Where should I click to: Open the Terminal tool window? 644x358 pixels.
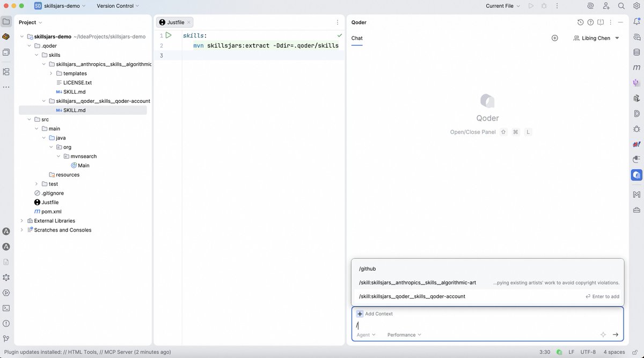(6, 308)
